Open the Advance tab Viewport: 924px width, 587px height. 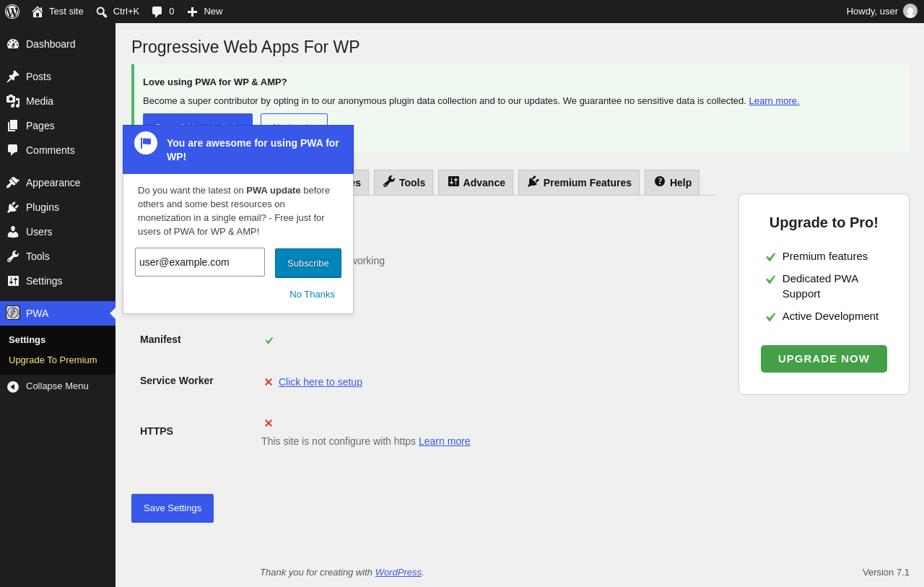(476, 183)
